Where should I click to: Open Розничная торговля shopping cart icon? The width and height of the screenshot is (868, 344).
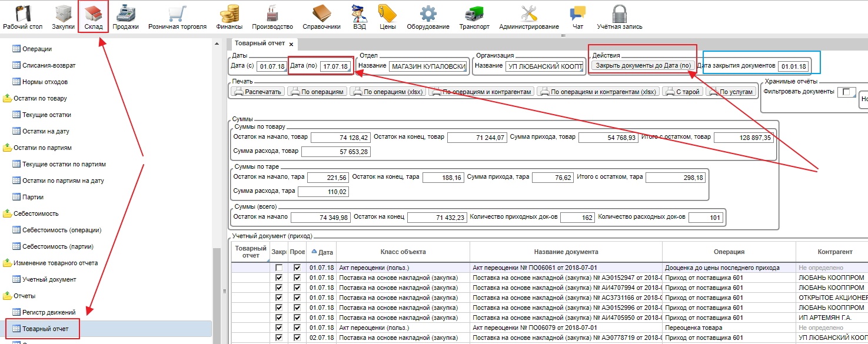pos(177,14)
